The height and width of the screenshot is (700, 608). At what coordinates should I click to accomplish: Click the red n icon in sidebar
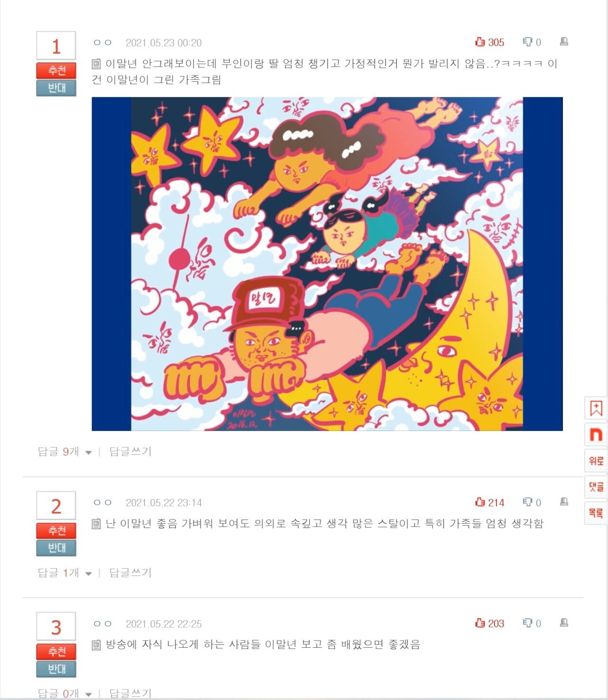(596, 434)
